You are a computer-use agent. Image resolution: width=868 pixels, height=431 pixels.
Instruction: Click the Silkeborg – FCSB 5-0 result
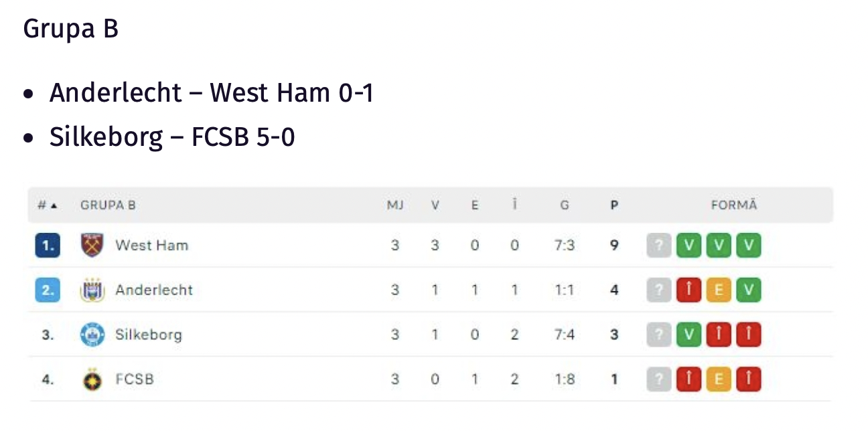click(172, 137)
